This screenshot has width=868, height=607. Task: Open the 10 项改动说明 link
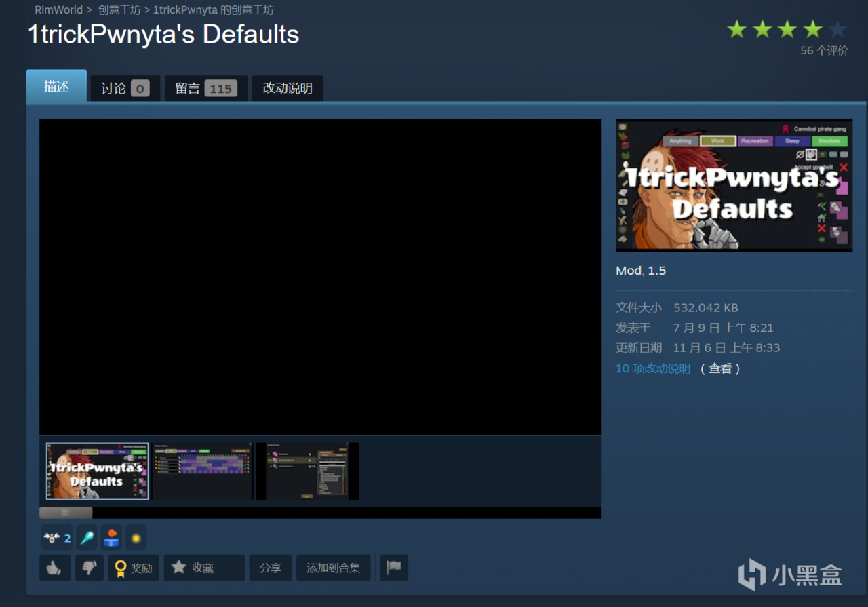point(653,368)
